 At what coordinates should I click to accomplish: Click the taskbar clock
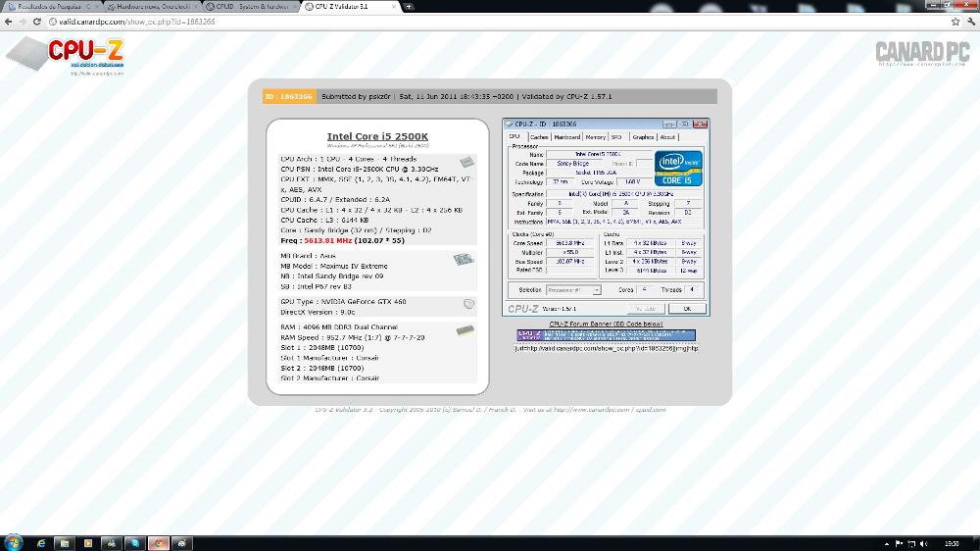952,544
